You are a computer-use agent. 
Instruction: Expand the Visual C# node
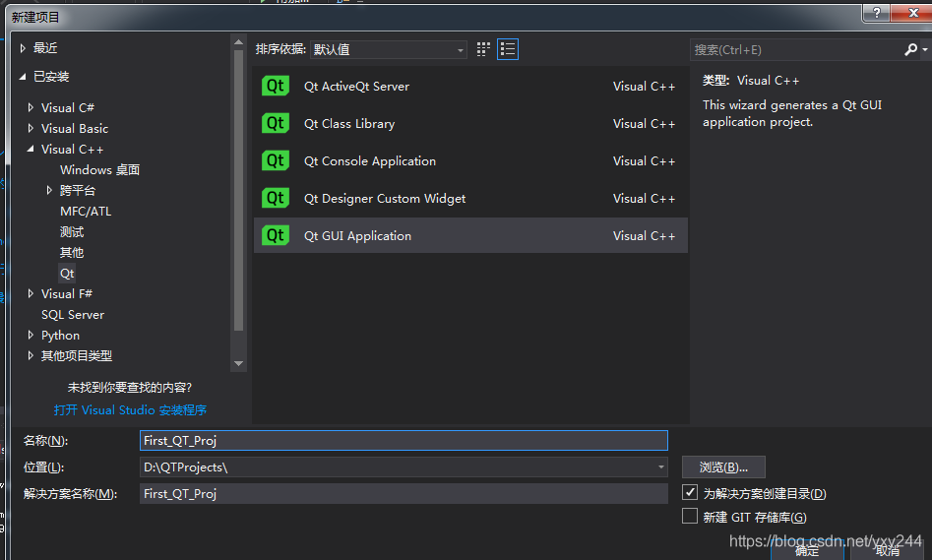click(x=31, y=107)
